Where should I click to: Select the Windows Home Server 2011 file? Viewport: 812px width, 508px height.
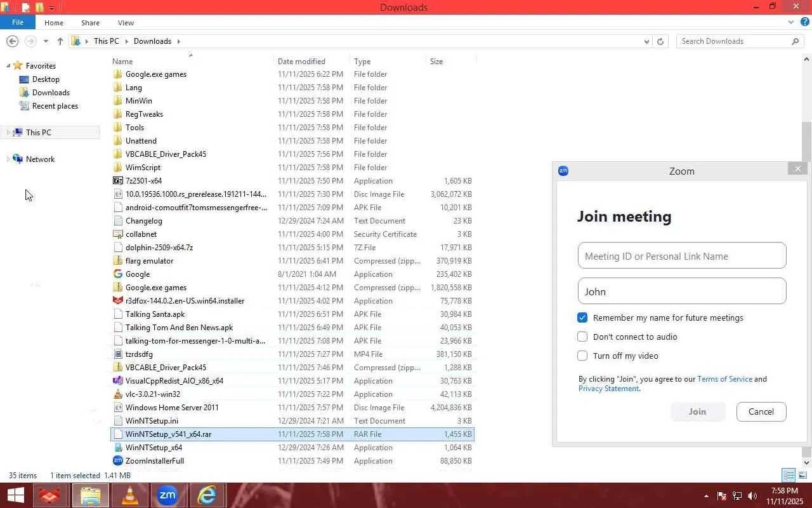[x=292, y=408]
